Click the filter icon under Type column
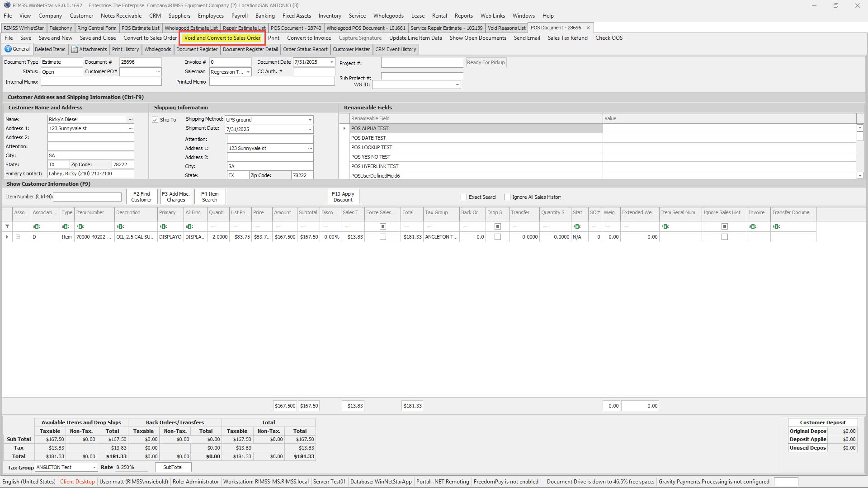Screen dimensions: 868x488 pyautogui.click(x=66, y=226)
